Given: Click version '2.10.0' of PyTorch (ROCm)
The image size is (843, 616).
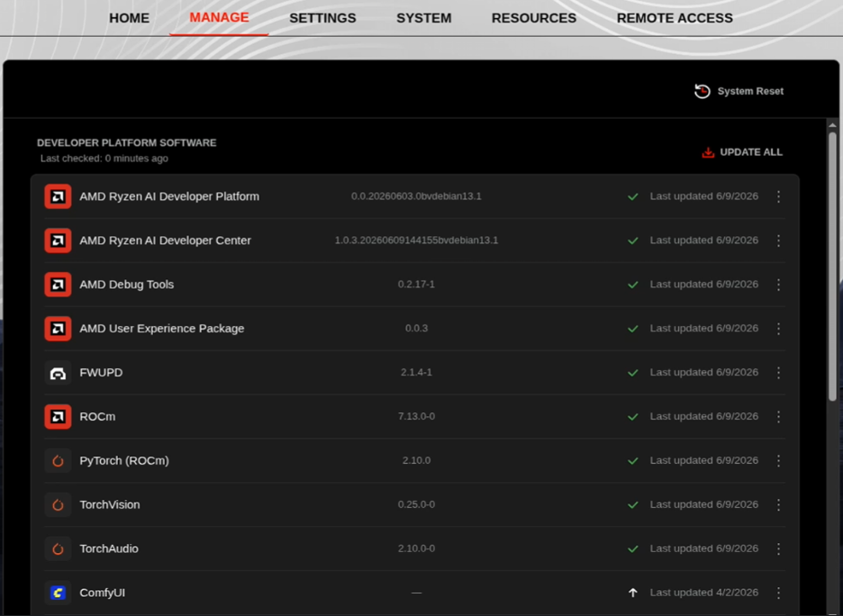Looking at the screenshot, I should coord(416,461).
